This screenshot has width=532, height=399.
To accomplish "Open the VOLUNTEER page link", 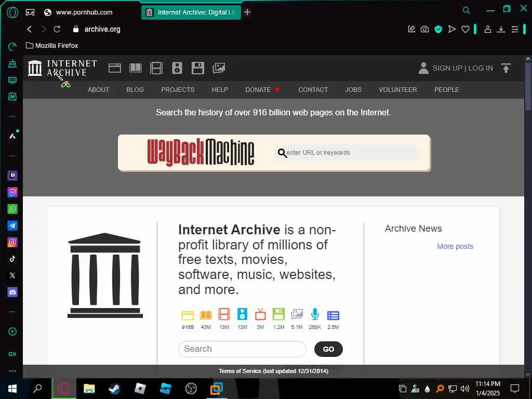I will (397, 89).
